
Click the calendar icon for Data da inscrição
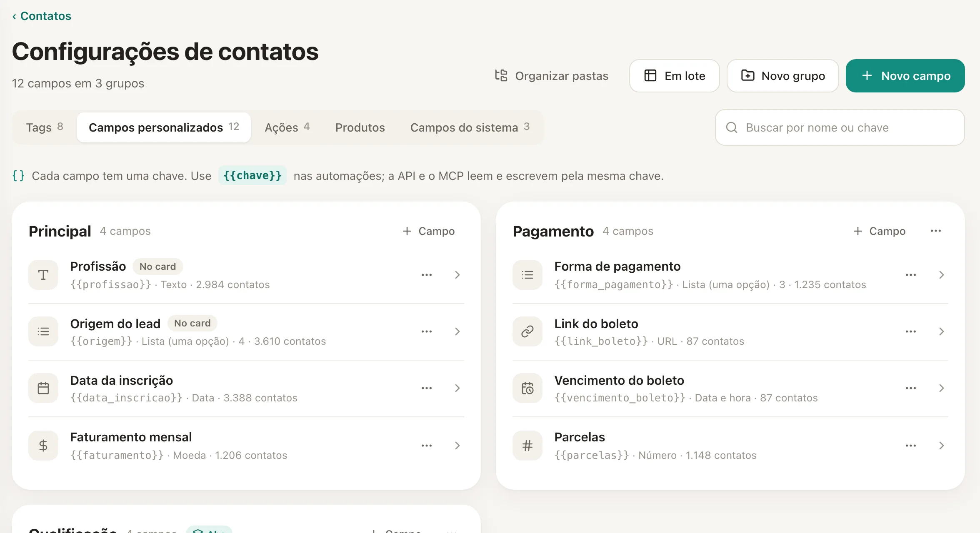pyautogui.click(x=43, y=388)
